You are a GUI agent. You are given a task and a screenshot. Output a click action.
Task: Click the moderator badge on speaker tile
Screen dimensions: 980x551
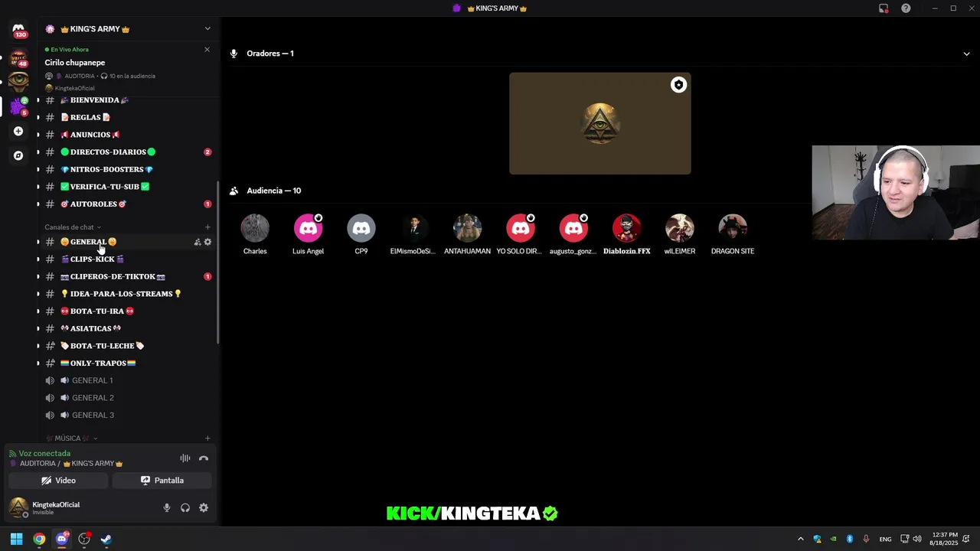[x=678, y=85]
